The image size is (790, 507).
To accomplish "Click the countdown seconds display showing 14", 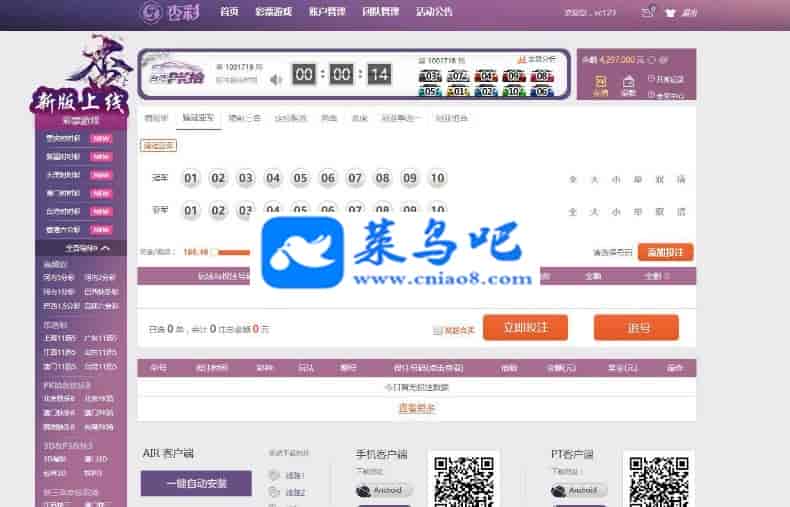I will click(x=379, y=75).
